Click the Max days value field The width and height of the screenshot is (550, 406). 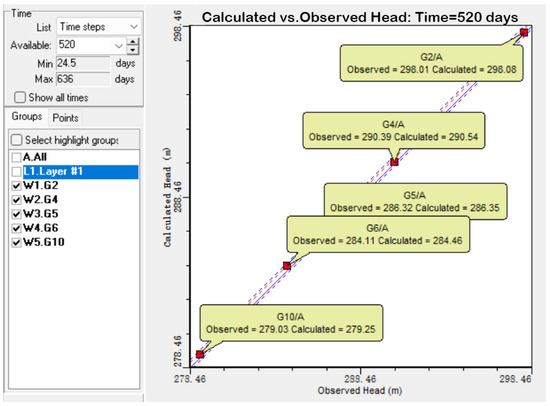click(x=83, y=79)
